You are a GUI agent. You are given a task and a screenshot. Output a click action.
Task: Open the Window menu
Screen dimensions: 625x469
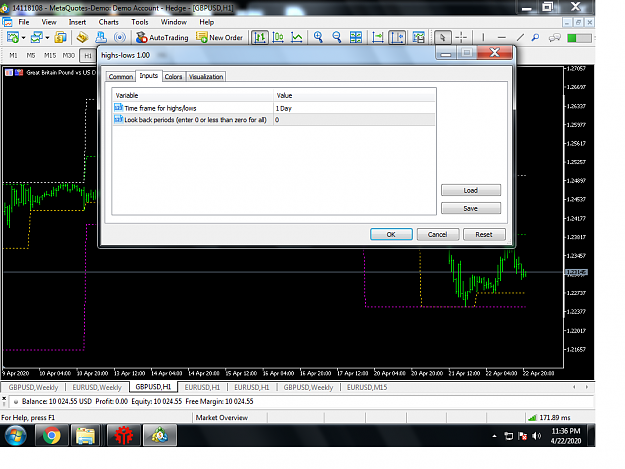173,22
